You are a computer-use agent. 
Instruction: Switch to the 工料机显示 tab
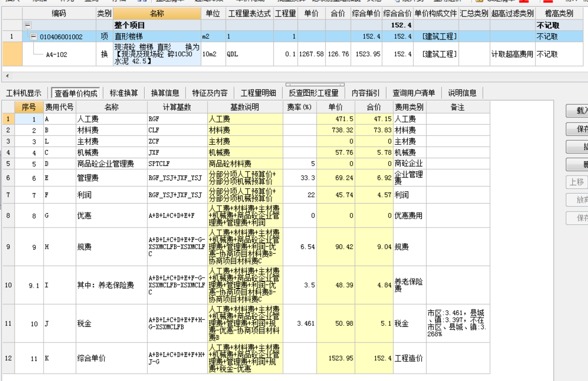click(x=23, y=93)
